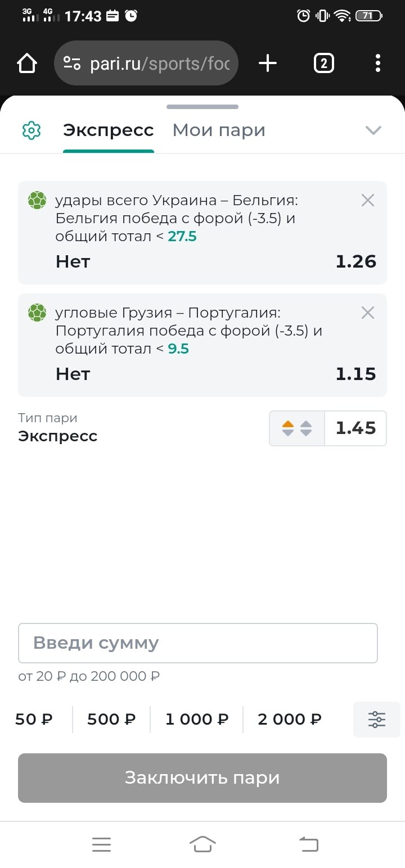
Task: Open browser three-dot menu
Action: pyautogui.click(x=378, y=64)
